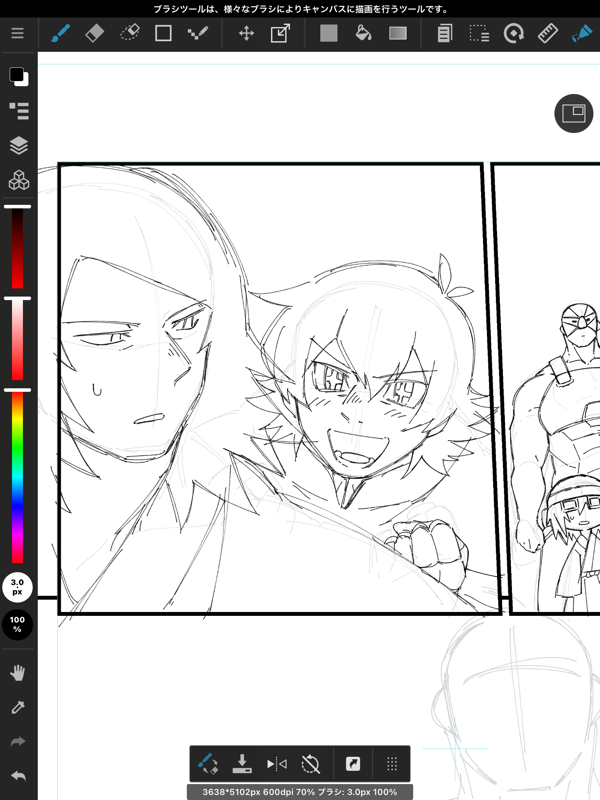Open the panel divide page tool
Viewport: 600px width, 800px height.
click(445, 33)
